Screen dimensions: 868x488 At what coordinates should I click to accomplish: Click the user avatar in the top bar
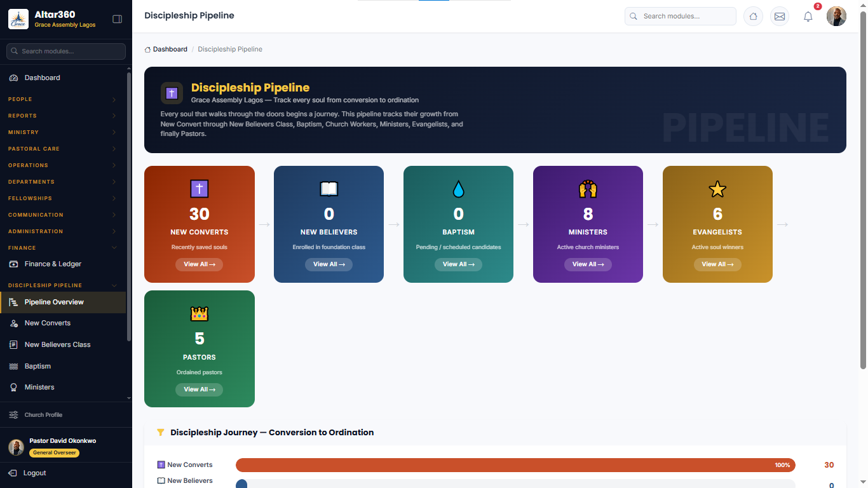point(836,17)
